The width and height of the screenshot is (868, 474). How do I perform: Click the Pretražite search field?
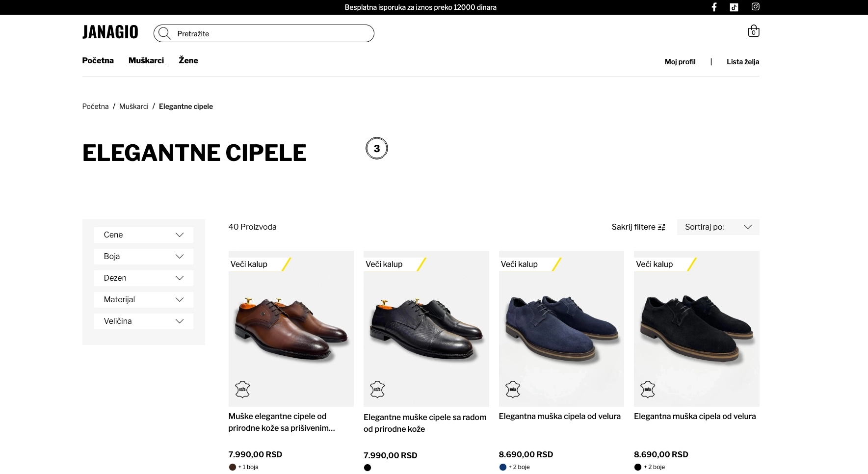click(272, 34)
